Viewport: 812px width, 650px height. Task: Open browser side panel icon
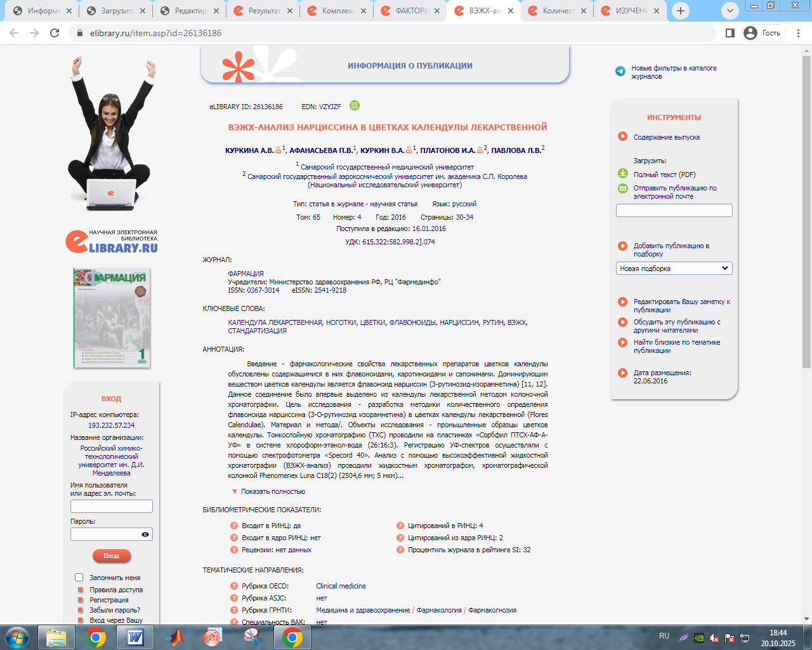(730, 33)
